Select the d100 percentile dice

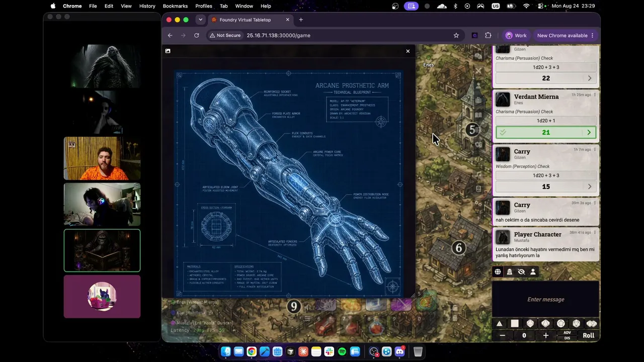(592, 324)
